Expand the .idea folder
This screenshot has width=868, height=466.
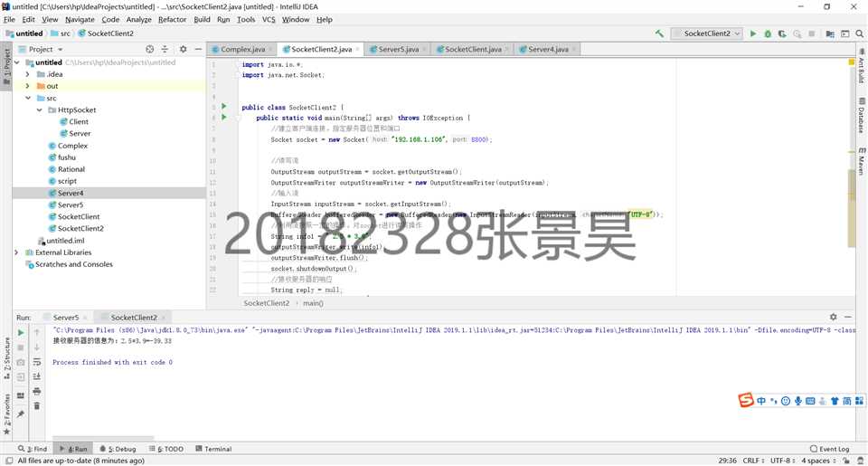pos(28,74)
